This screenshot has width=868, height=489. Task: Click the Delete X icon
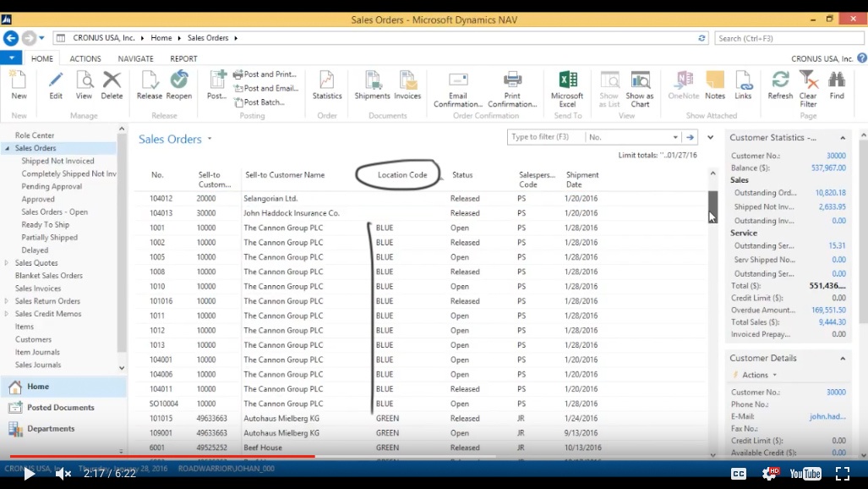pos(112,80)
